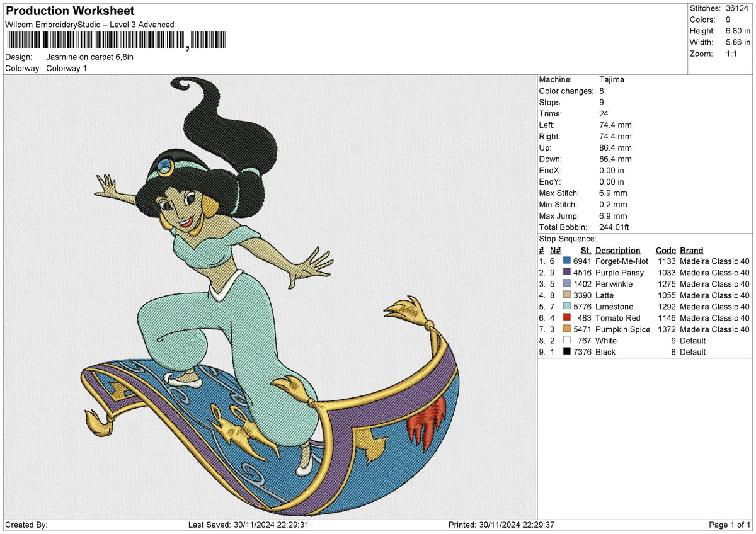The image size is (756, 534).
Task: Click 'Wilcom EmbroideryStudio – Level 3 Advanced' text
Action: point(89,25)
